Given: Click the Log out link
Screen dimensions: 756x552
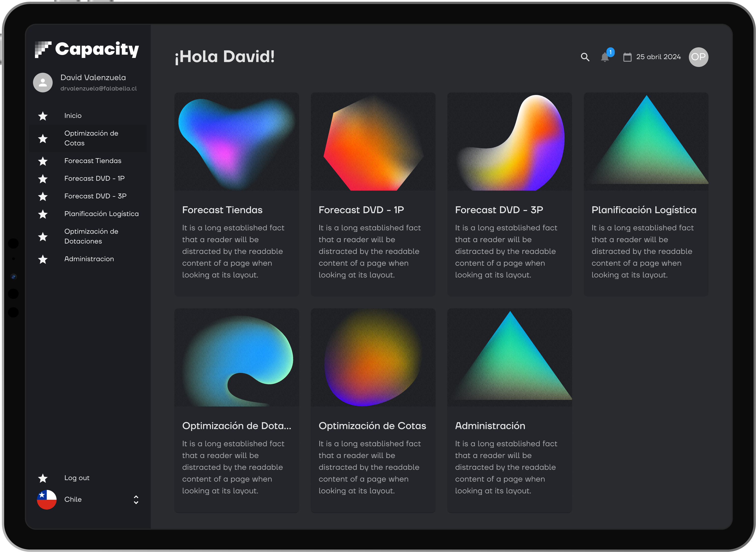Looking at the screenshot, I should coord(77,478).
